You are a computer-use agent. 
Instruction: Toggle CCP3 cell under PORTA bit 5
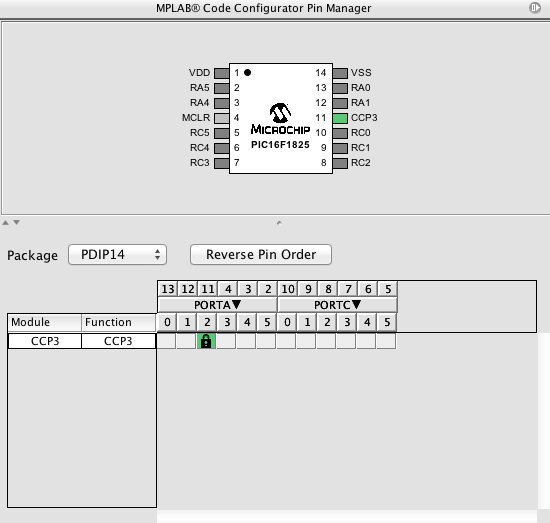[266, 341]
